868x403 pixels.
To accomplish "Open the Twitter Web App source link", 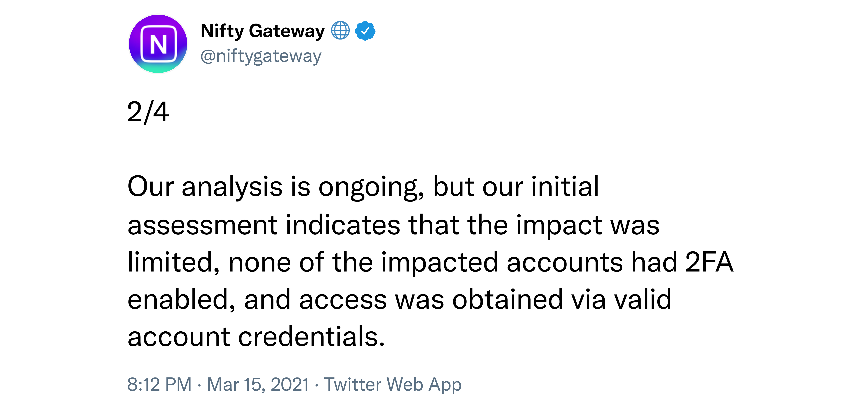I will tap(393, 384).
